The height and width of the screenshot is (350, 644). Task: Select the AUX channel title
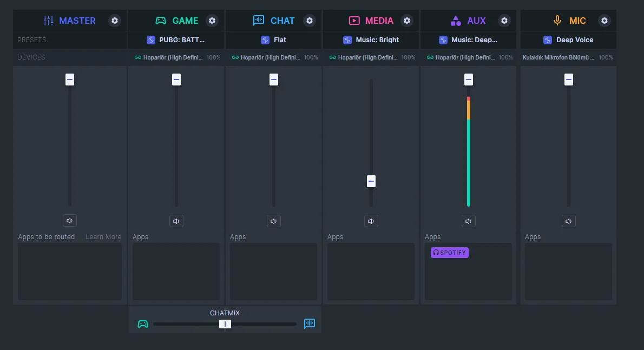coord(476,21)
